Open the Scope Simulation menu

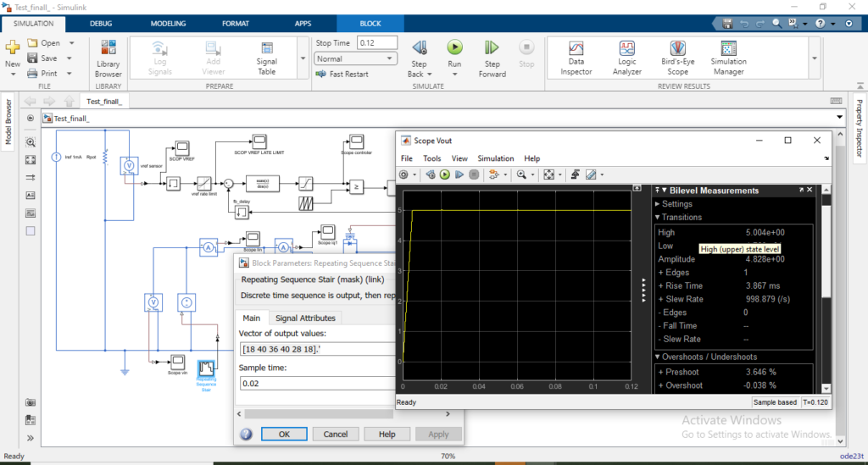coord(495,158)
